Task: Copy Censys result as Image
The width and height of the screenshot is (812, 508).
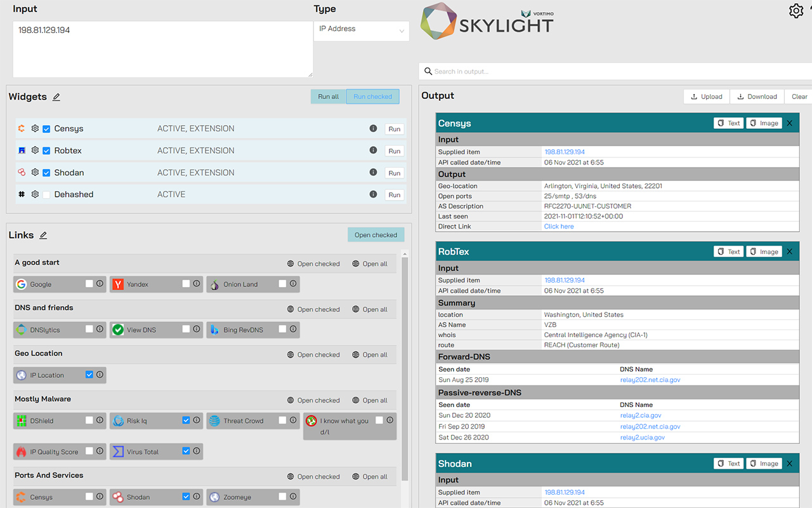Action: pos(764,123)
